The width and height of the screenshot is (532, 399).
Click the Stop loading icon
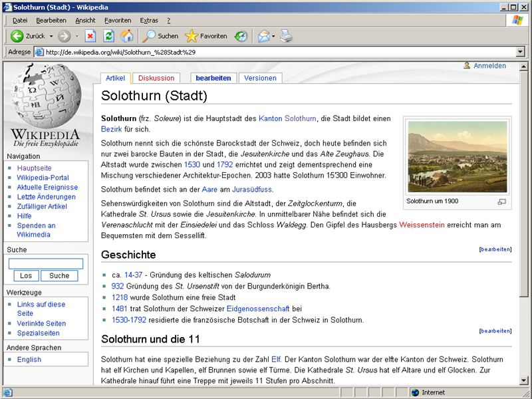pyautogui.click(x=90, y=36)
